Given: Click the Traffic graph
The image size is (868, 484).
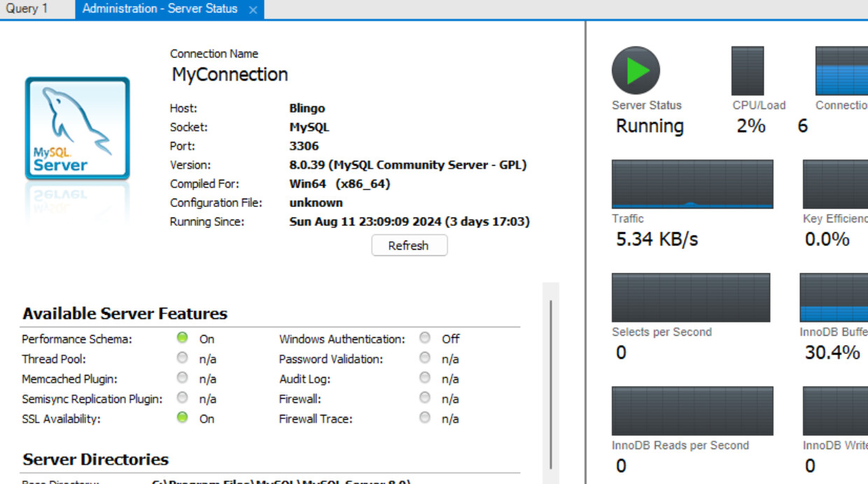Looking at the screenshot, I should (692, 184).
